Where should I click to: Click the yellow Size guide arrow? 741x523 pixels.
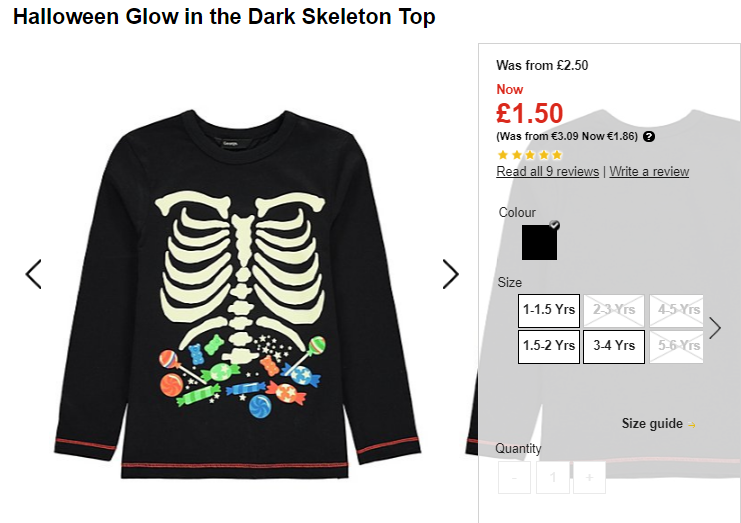[x=692, y=425]
